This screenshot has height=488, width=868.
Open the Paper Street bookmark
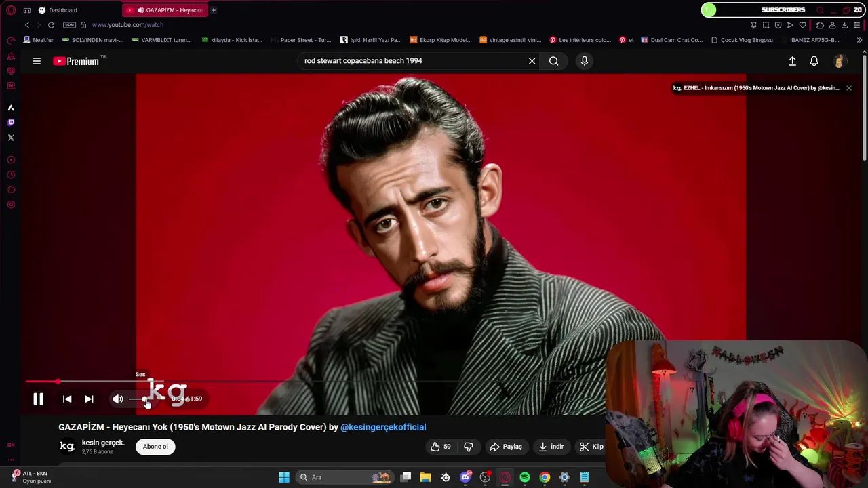tap(300, 40)
